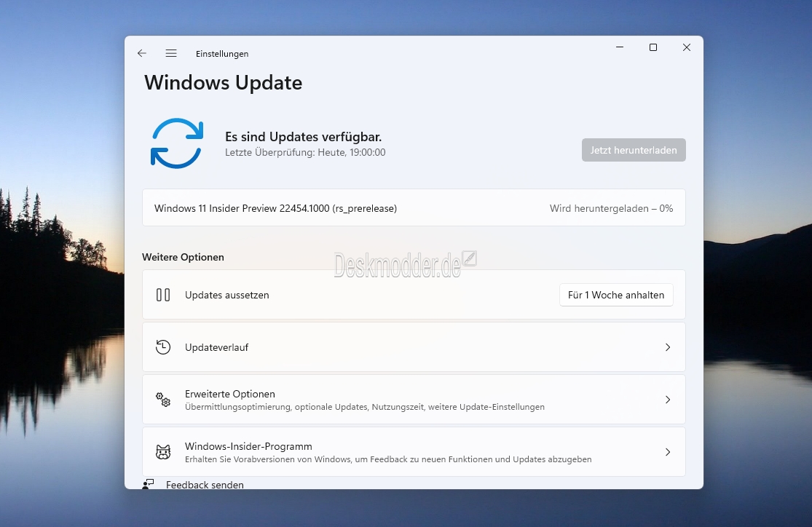Click the Feedback senden person icon
The width and height of the screenshot is (812, 527).
148,484
